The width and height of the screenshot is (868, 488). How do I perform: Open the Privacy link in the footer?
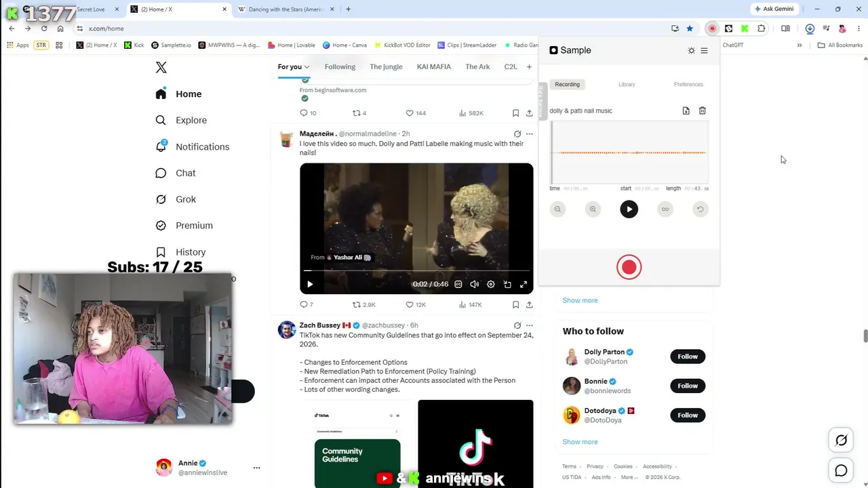pyautogui.click(x=595, y=466)
